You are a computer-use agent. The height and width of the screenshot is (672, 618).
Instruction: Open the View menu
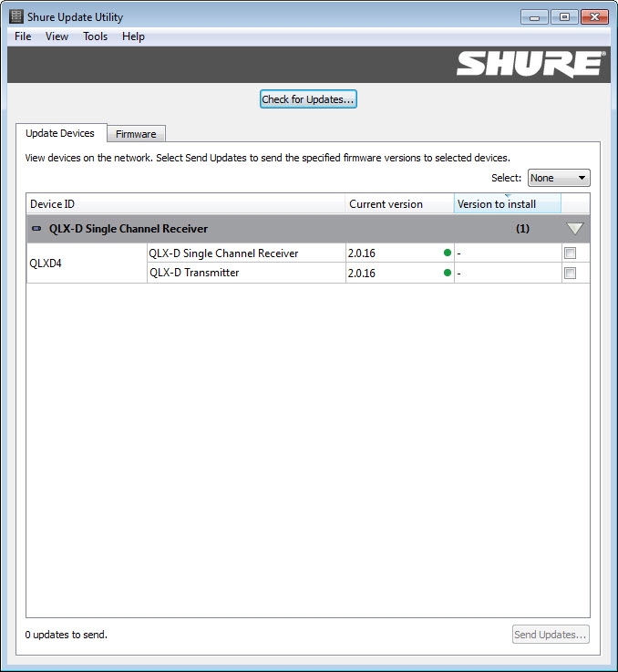(57, 36)
